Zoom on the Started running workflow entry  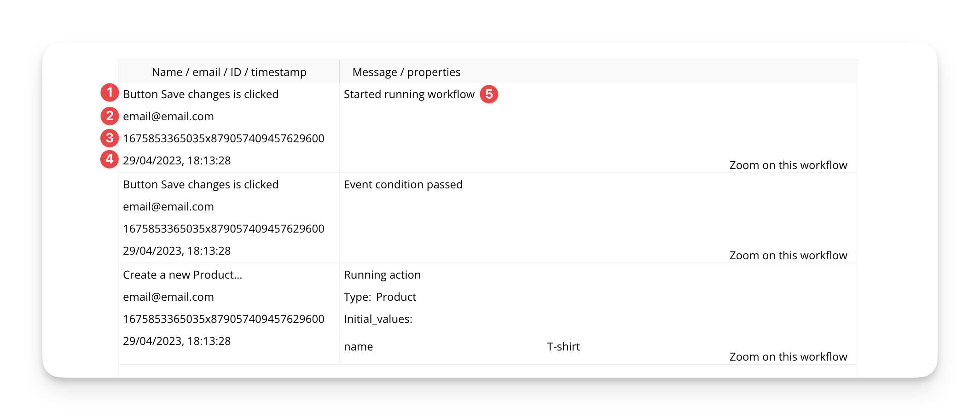788,165
